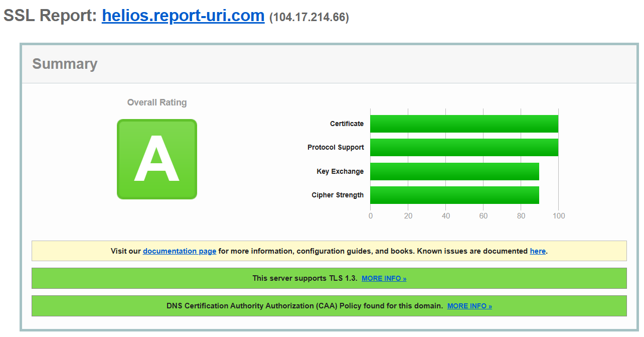The height and width of the screenshot is (337, 644).
Task: Click the IP address 104.17.214.66
Action: pyautogui.click(x=309, y=18)
